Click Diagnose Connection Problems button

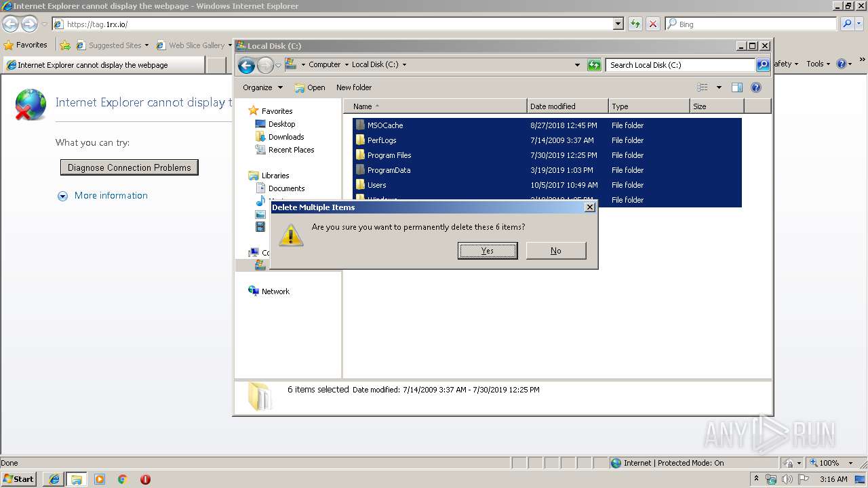click(130, 167)
